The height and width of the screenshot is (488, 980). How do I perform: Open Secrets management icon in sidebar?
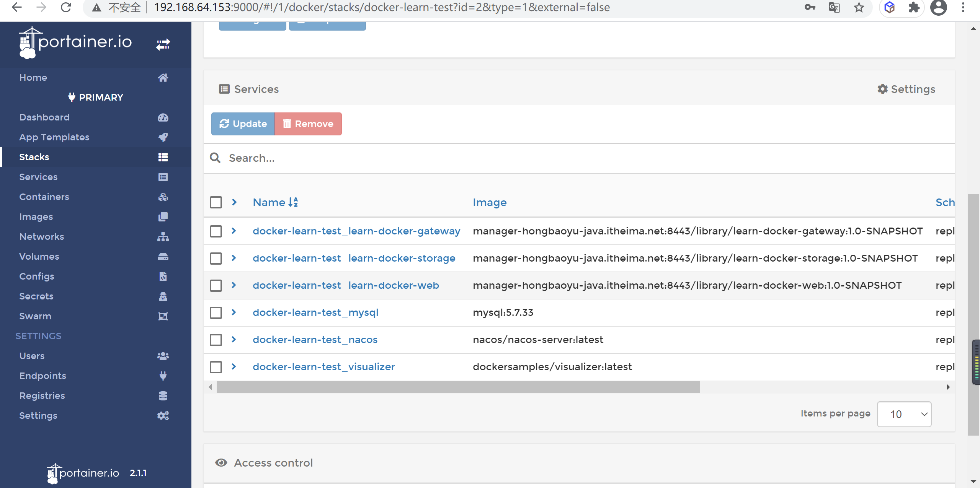coord(163,296)
